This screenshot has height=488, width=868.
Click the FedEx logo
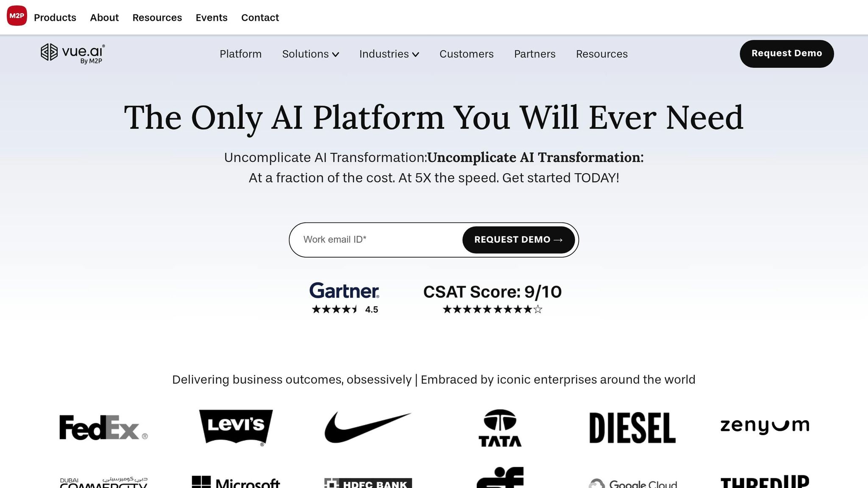[103, 427]
